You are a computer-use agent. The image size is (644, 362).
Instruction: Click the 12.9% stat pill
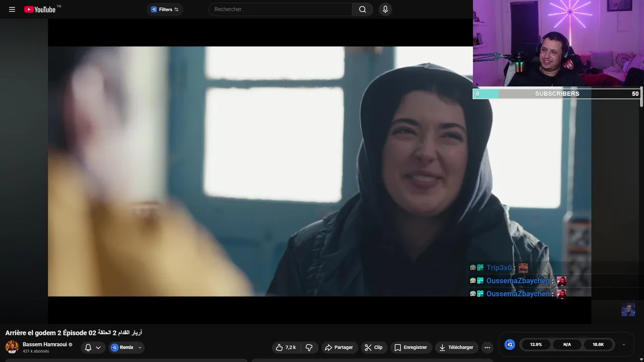(x=536, y=344)
